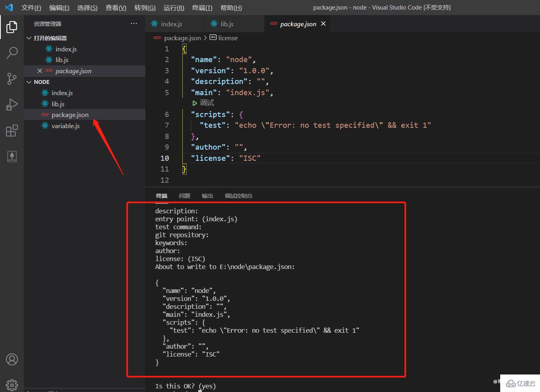Open package.json in NODE folder
The height and width of the screenshot is (392, 540).
click(x=84, y=115)
